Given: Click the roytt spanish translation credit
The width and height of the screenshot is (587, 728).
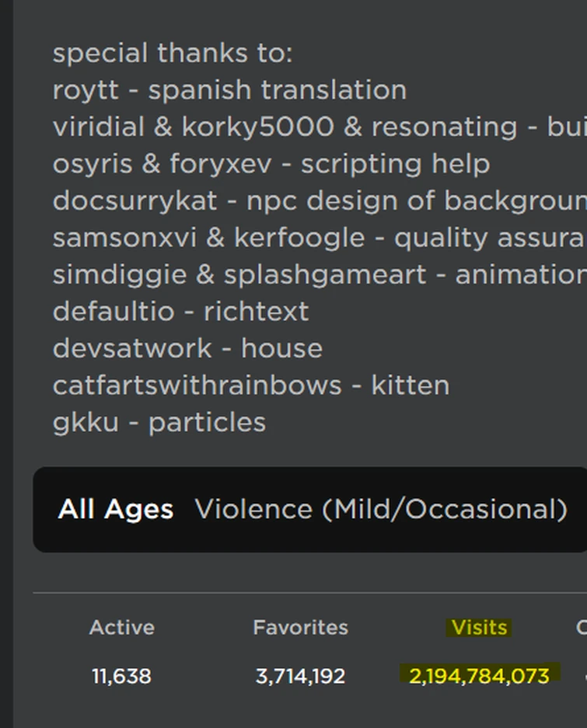Looking at the screenshot, I should (x=229, y=90).
